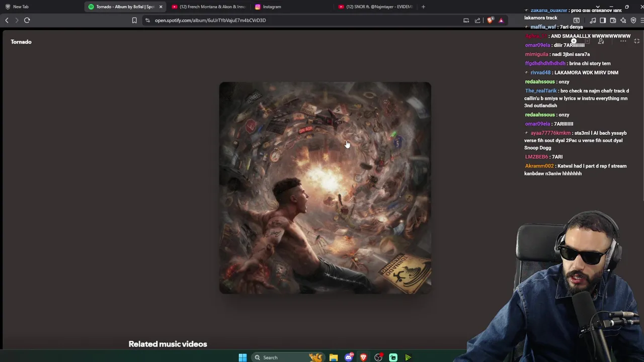
Task: Go back with the browser back arrow
Action: click(7, 20)
